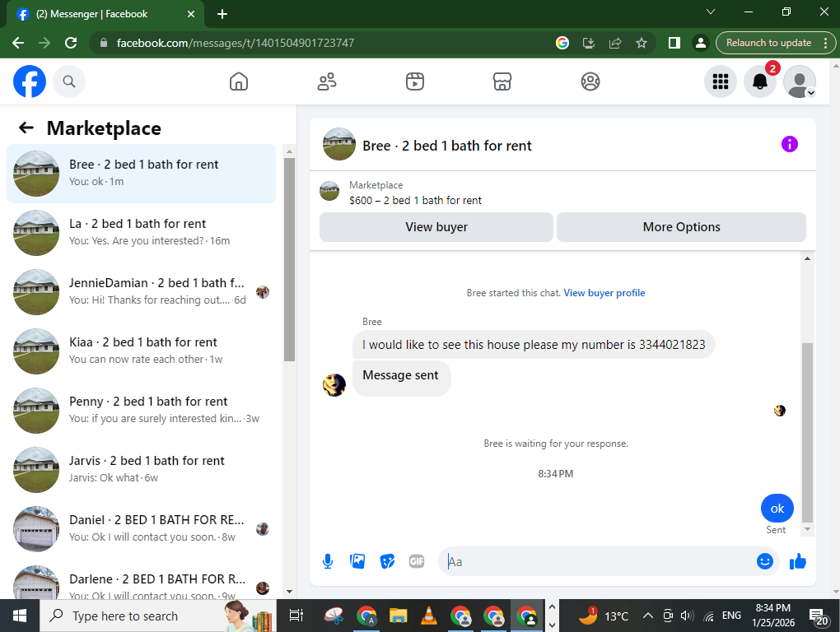Image resolution: width=840 pixels, height=632 pixels.
Task: Click the browser address bar URL
Action: [236, 43]
